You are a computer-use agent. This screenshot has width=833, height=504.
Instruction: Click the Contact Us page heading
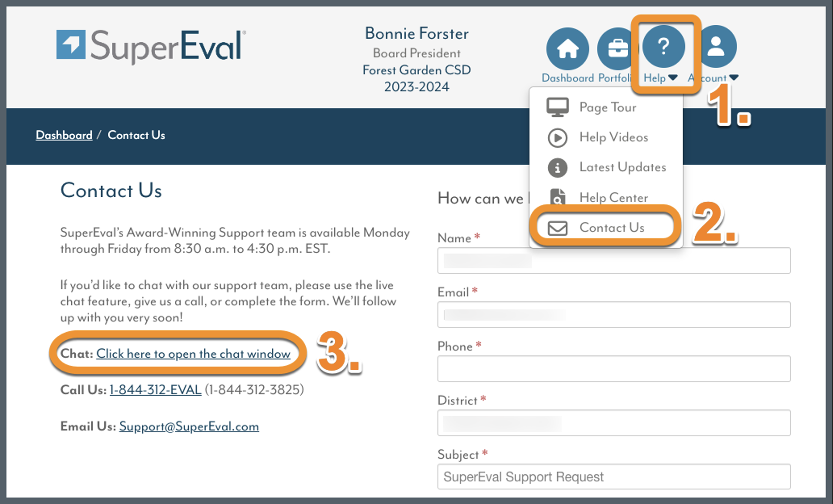[111, 191]
